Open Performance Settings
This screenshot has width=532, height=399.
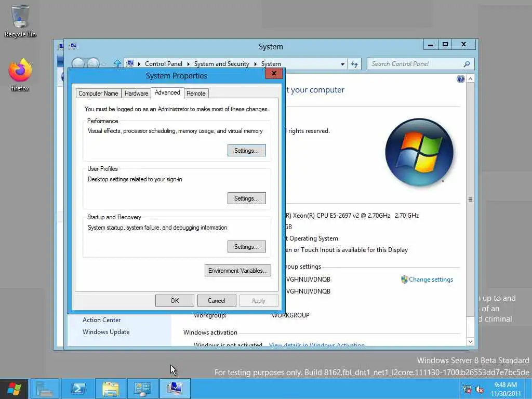coord(247,151)
